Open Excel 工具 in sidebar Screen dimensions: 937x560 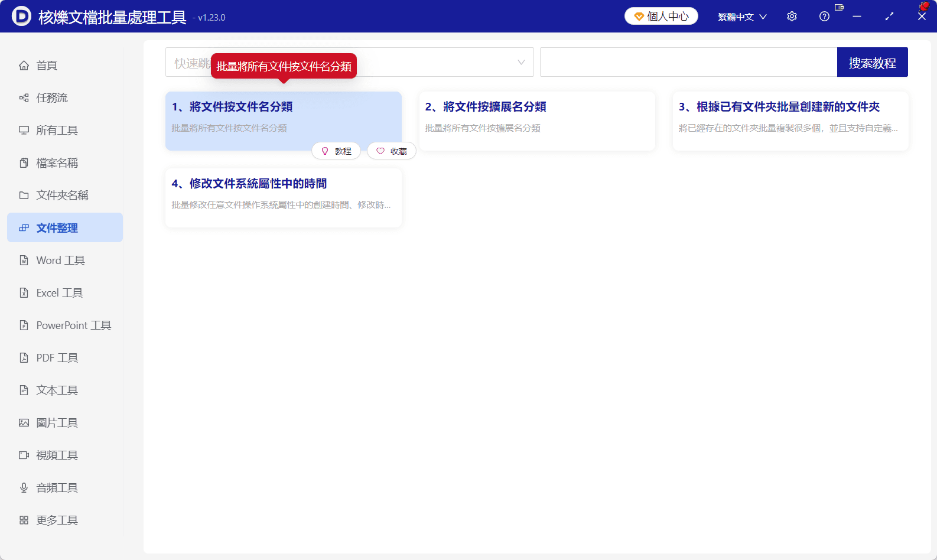pyautogui.click(x=65, y=292)
